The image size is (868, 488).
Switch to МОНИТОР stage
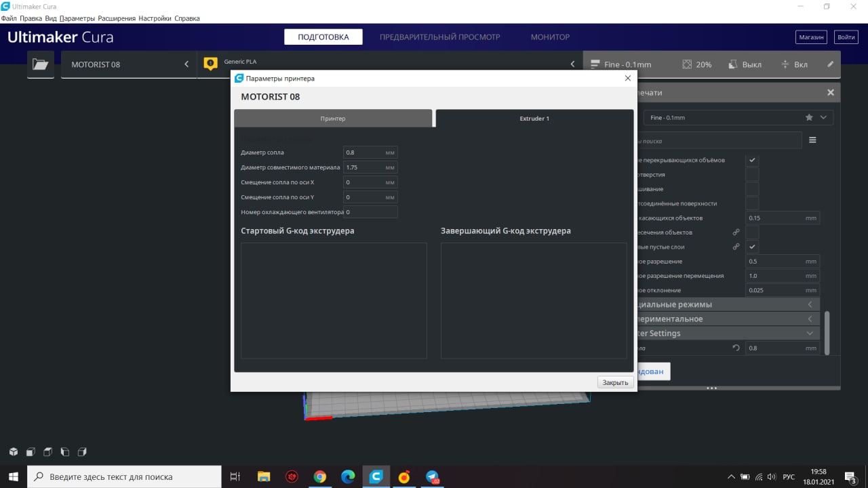[550, 37]
